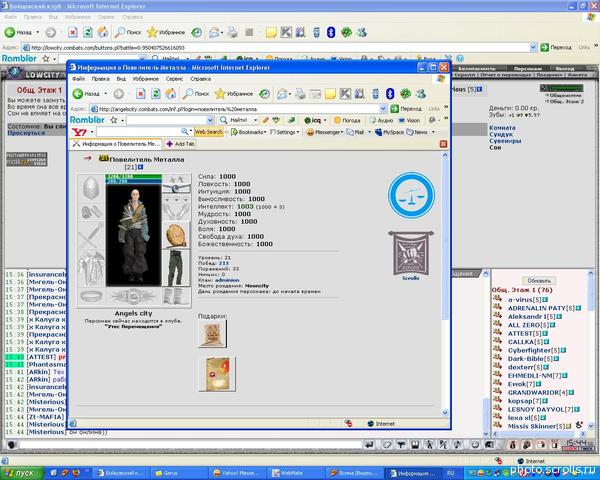Expand the Rambler search box dropdown in popup
The image size is (600, 480).
coord(210,120)
